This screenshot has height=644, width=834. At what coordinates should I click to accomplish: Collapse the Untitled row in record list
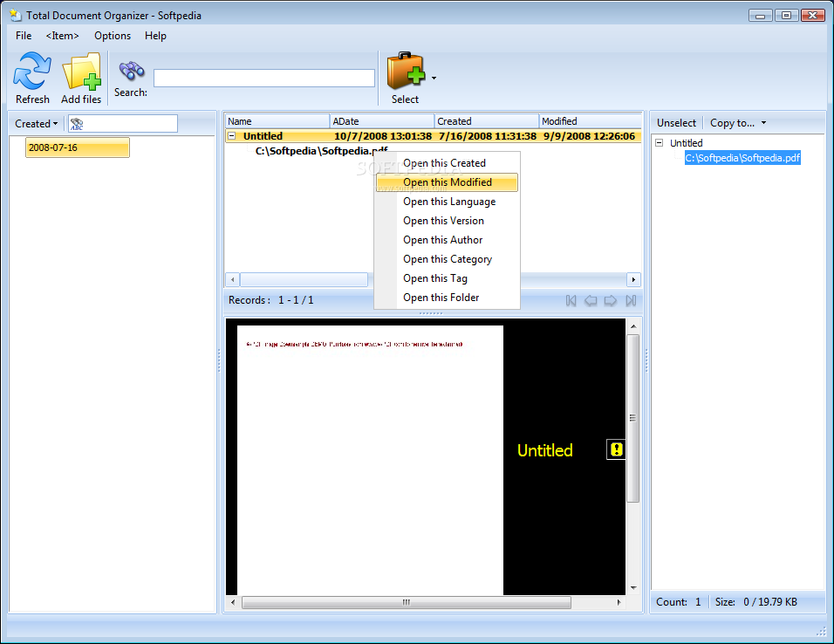(x=231, y=136)
